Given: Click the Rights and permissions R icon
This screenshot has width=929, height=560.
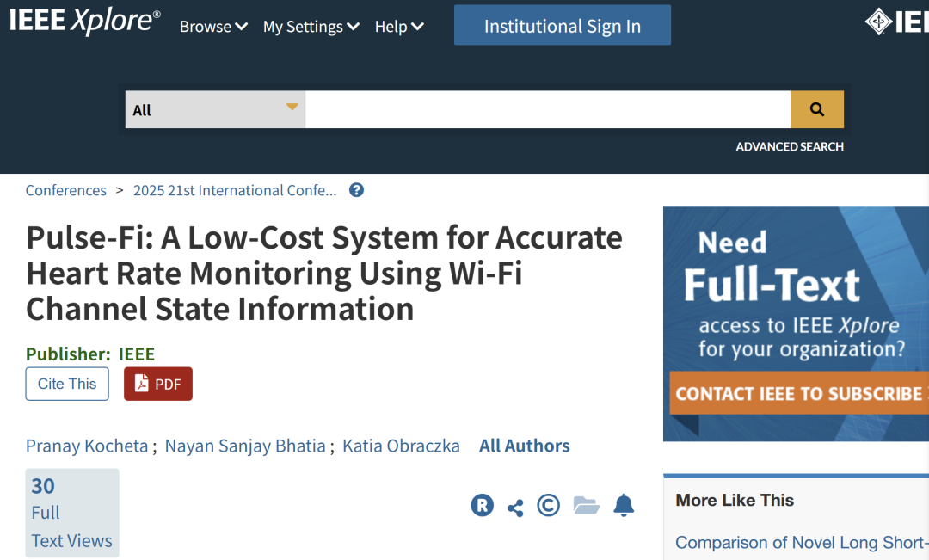Looking at the screenshot, I should (483, 506).
